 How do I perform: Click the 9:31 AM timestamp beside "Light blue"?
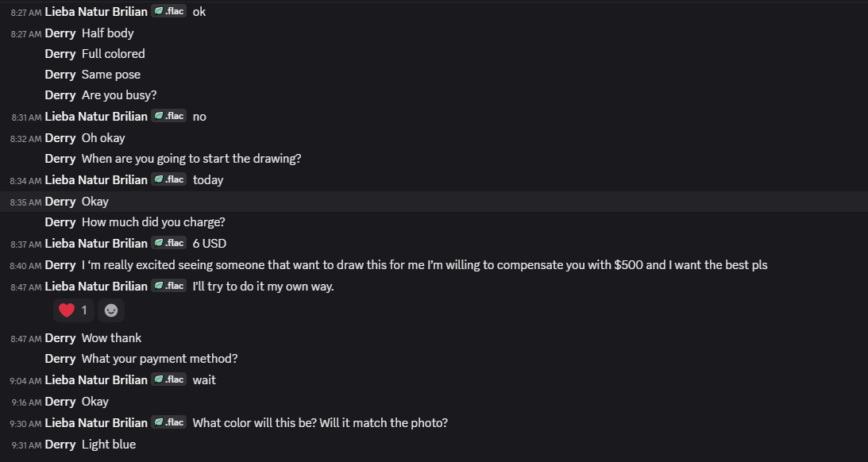tap(25, 445)
